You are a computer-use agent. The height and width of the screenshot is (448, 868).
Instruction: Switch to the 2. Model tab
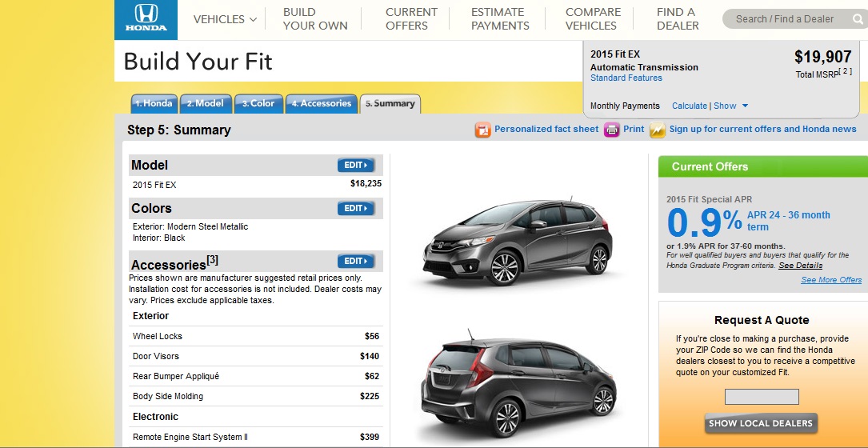(206, 103)
